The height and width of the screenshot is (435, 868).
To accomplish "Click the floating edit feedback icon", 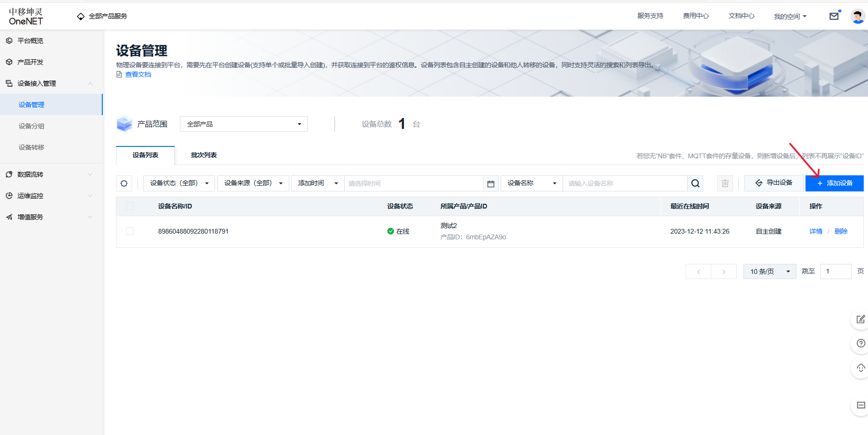I will tap(861, 319).
